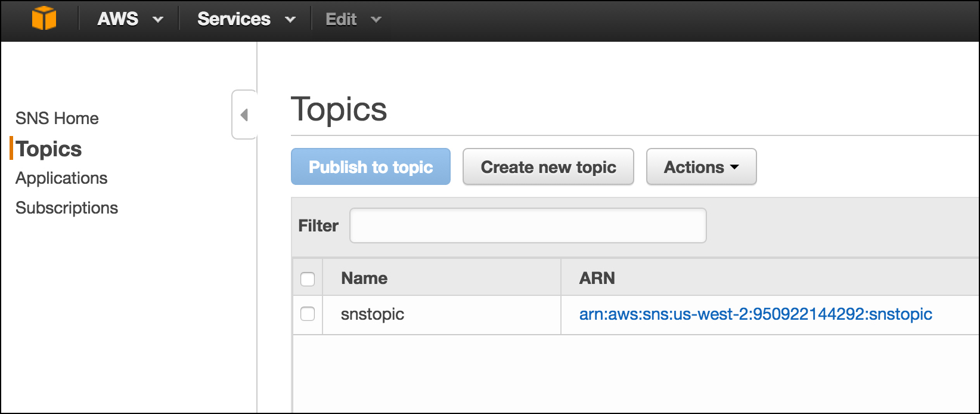Viewport: 980px width, 414px height.
Task: Click inside the Filter text field
Action: pyautogui.click(x=528, y=225)
